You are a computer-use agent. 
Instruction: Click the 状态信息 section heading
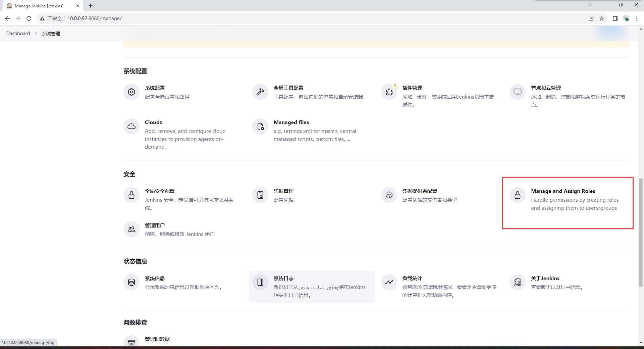[x=135, y=261]
